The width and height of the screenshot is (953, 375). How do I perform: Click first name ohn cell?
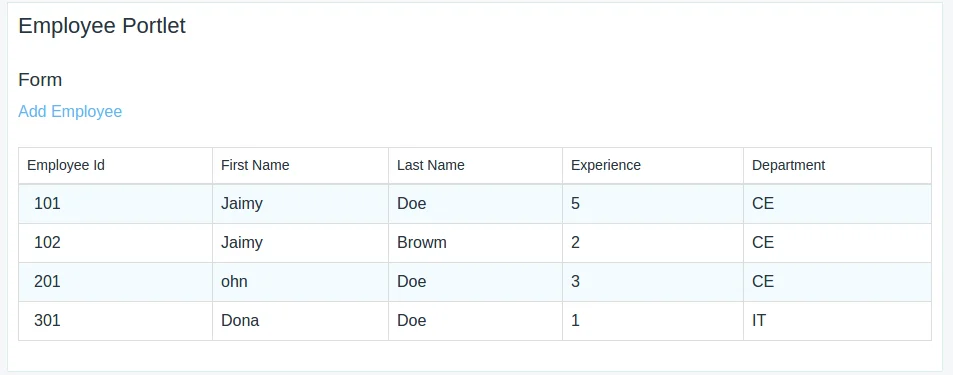point(300,282)
